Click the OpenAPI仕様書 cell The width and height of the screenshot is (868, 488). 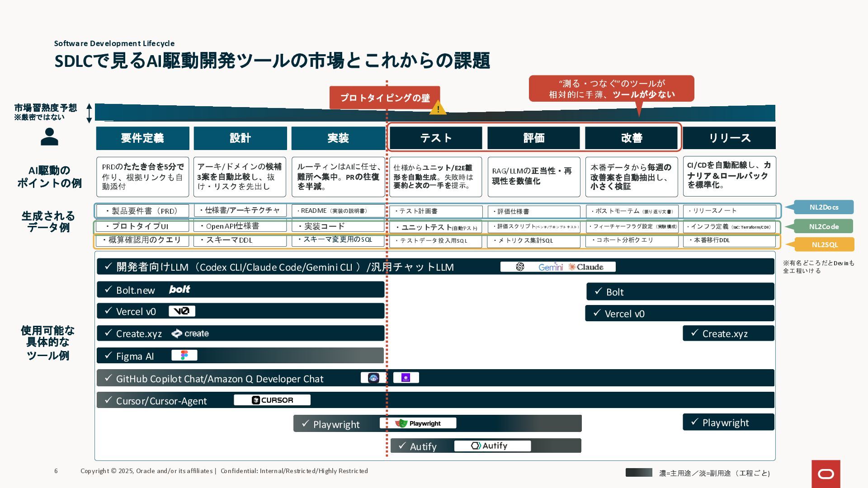240,226
